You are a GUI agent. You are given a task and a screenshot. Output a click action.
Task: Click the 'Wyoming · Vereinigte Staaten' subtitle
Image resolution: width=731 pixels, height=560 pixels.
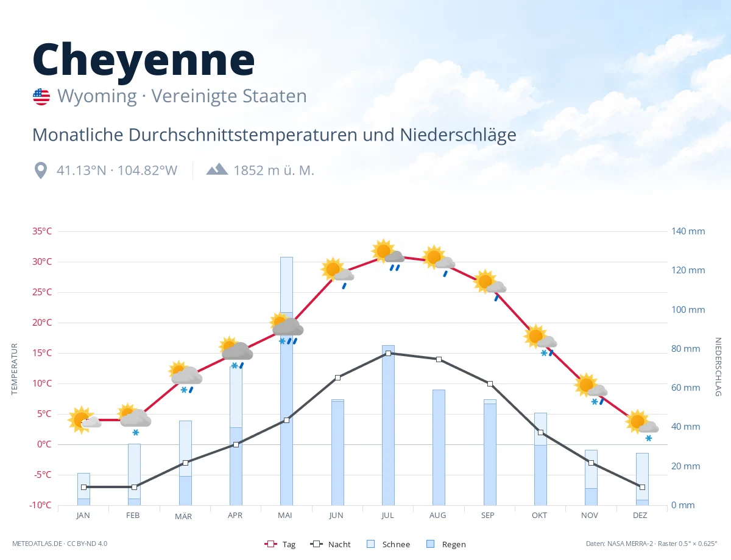click(x=182, y=96)
